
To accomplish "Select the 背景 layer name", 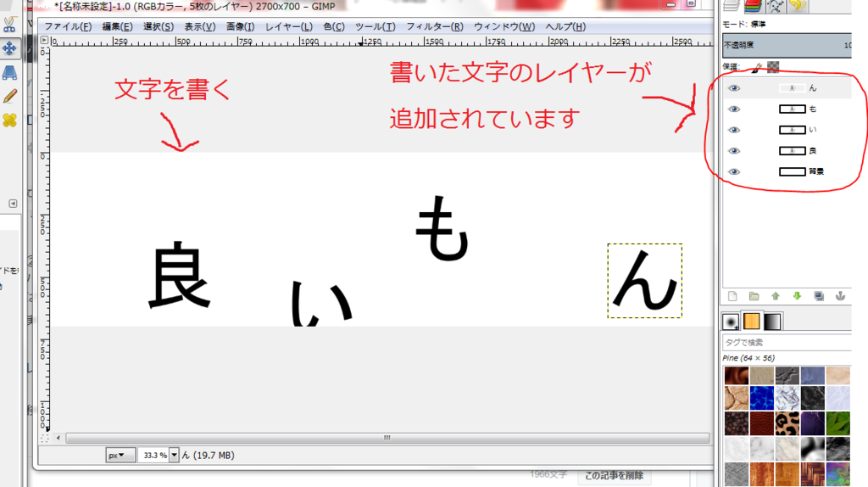I will pos(816,171).
